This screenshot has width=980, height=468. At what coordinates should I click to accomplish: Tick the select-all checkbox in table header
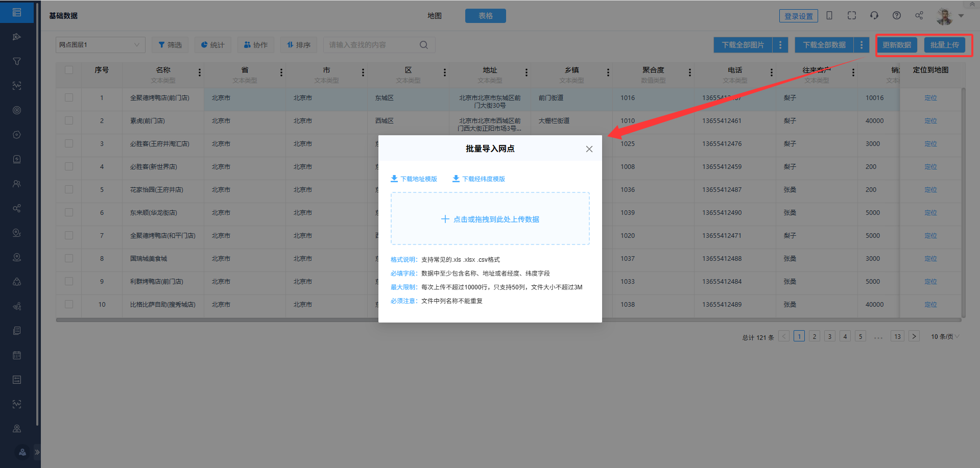(x=69, y=70)
